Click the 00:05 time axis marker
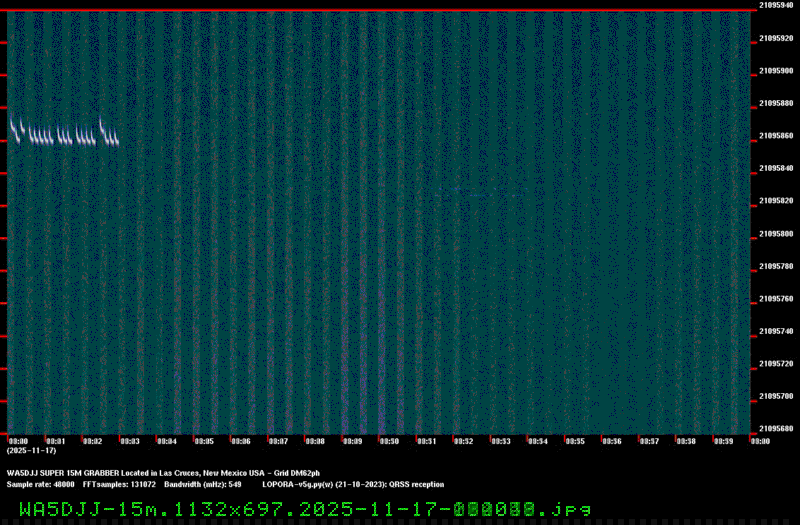Viewport: 800px width, 525px height. (x=204, y=441)
